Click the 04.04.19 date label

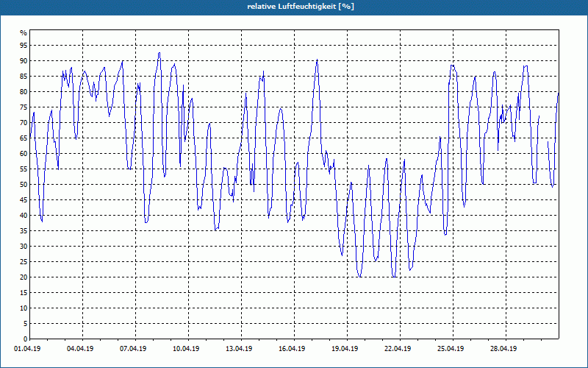coord(80,349)
